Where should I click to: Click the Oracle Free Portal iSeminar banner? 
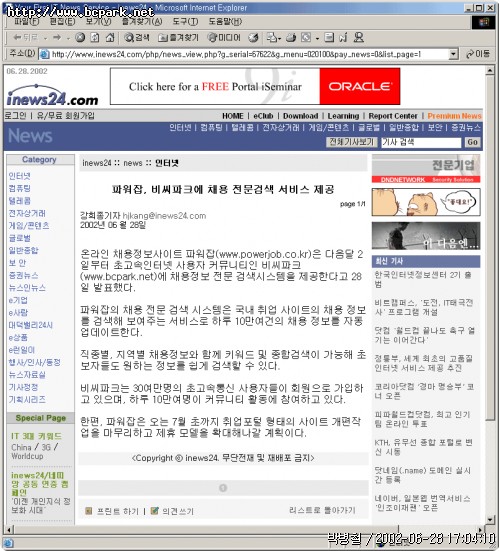[x=255, y=86]
